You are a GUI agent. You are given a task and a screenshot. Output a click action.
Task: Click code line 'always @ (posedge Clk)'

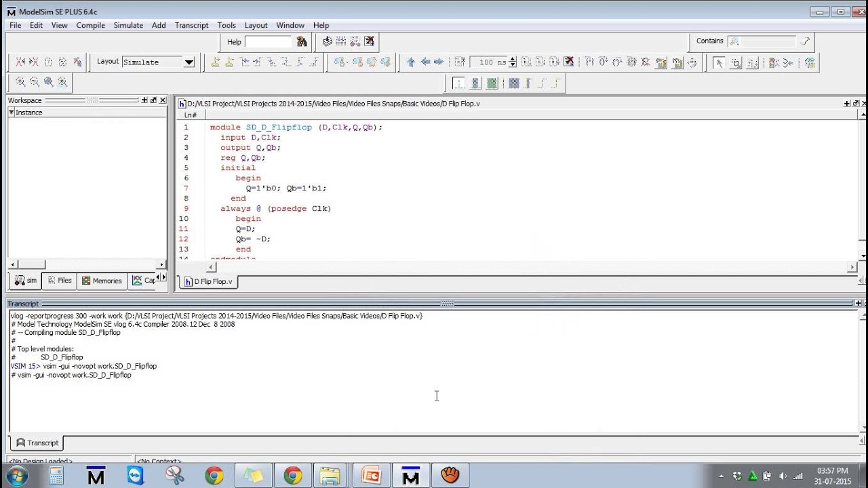pyautogui.click(x=275, y=209)
